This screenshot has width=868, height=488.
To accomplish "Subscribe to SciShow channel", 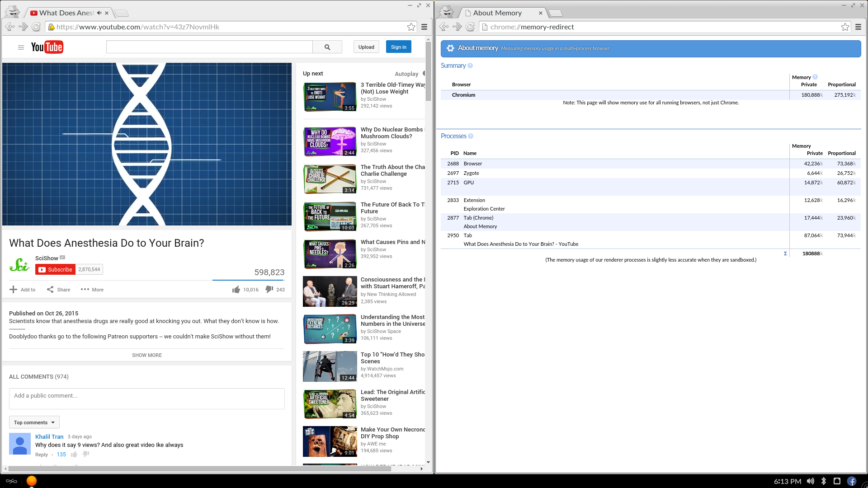I will point(56,270).
